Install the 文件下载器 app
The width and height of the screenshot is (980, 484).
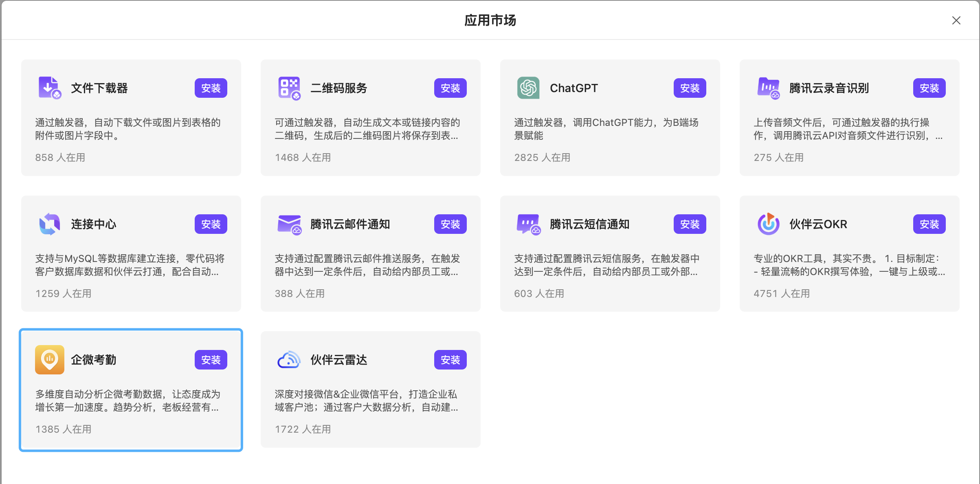211,88
